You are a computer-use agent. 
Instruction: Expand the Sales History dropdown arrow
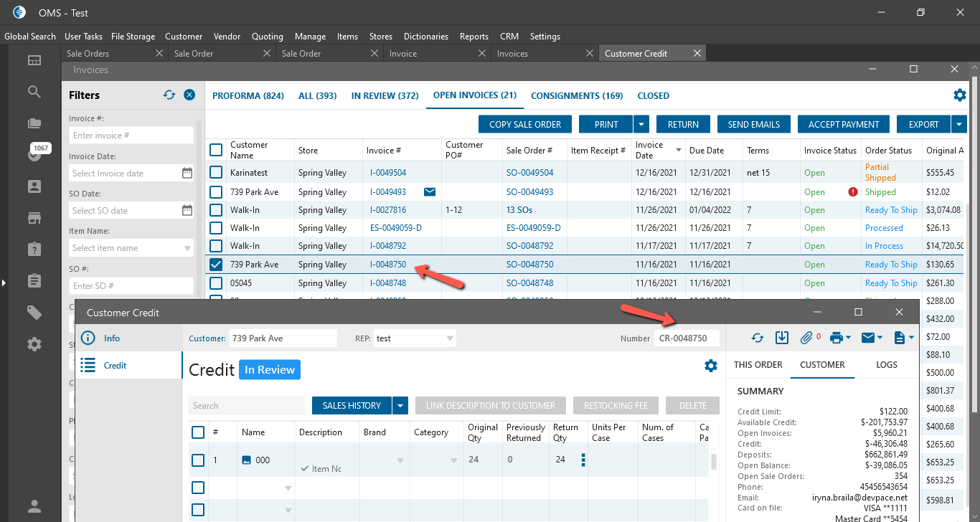(400, 406)
